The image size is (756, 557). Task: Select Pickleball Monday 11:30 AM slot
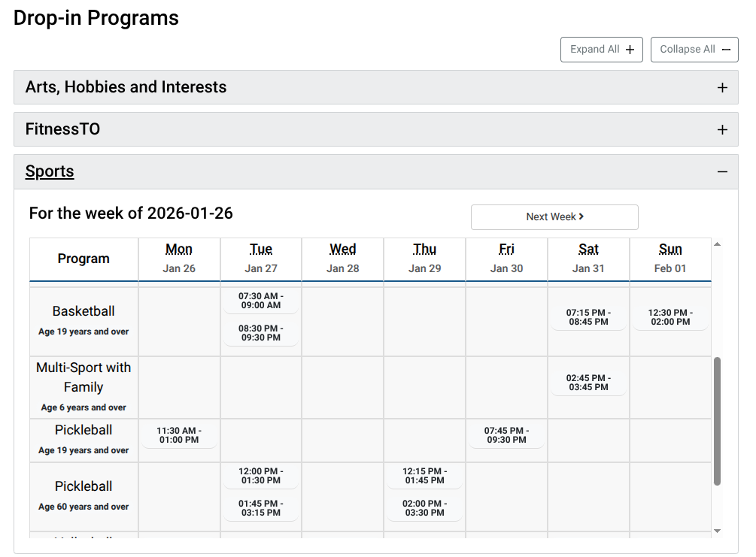[179, 435]
